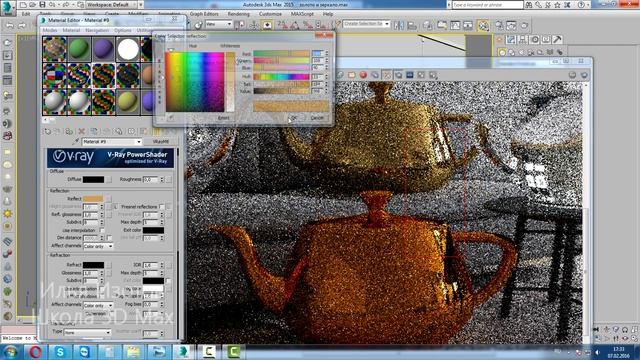Click keyword search field

[487, 5]
